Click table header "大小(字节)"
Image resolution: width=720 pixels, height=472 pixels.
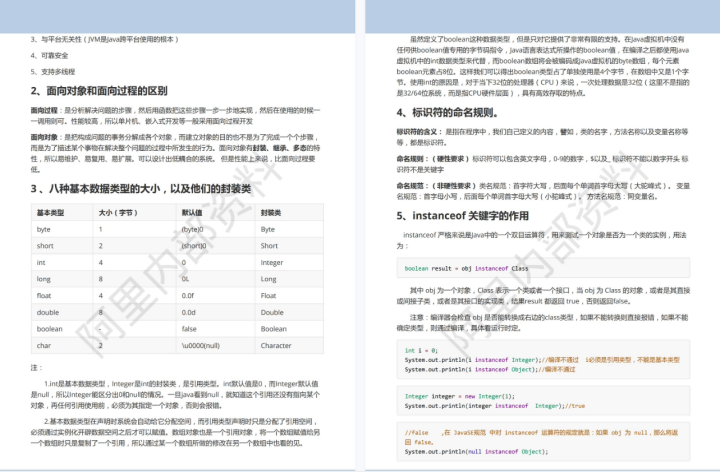pos(118,213)
